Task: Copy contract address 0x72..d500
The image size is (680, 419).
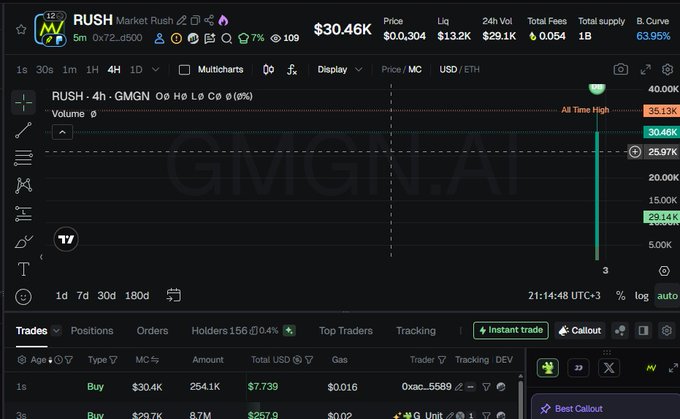Action: click(117, 38)
